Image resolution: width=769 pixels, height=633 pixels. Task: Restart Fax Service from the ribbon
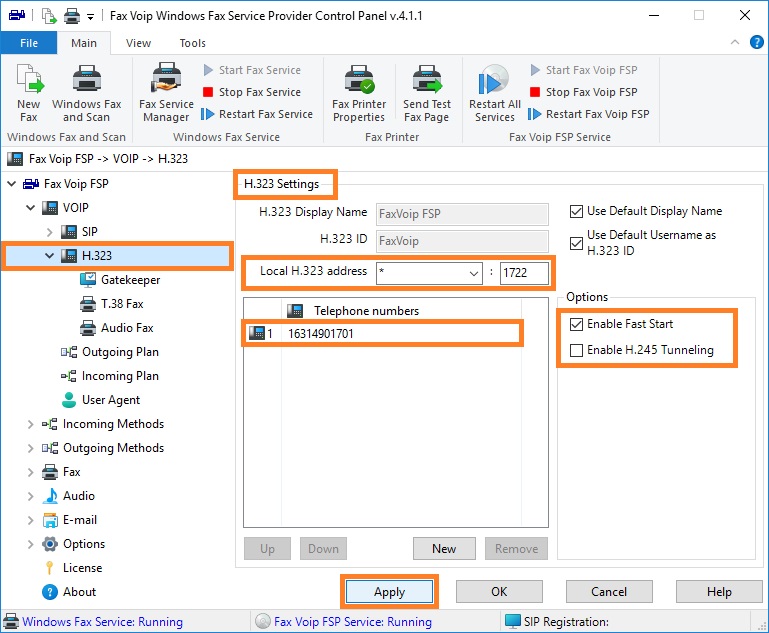pos(257,114)
